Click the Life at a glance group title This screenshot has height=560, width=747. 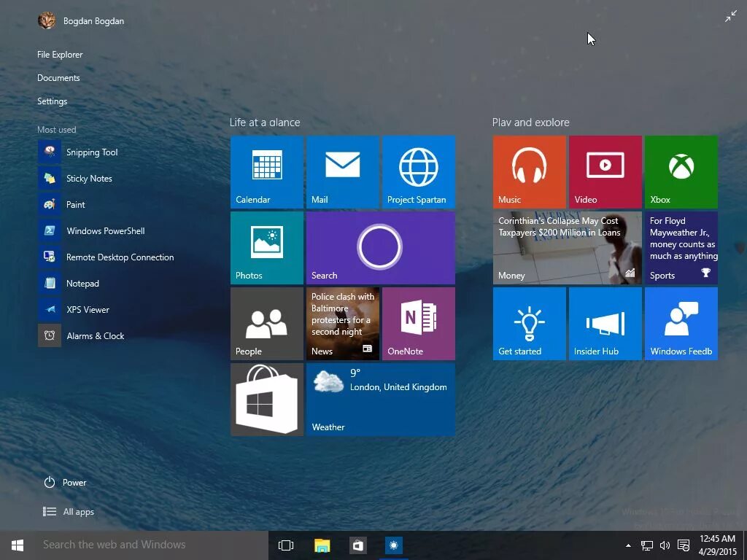point(265,122)
